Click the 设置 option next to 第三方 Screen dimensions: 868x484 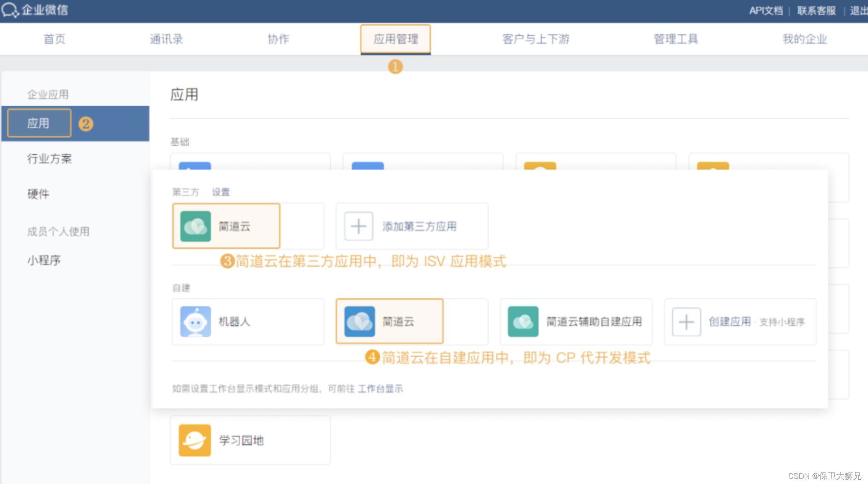tap(221, 192)
